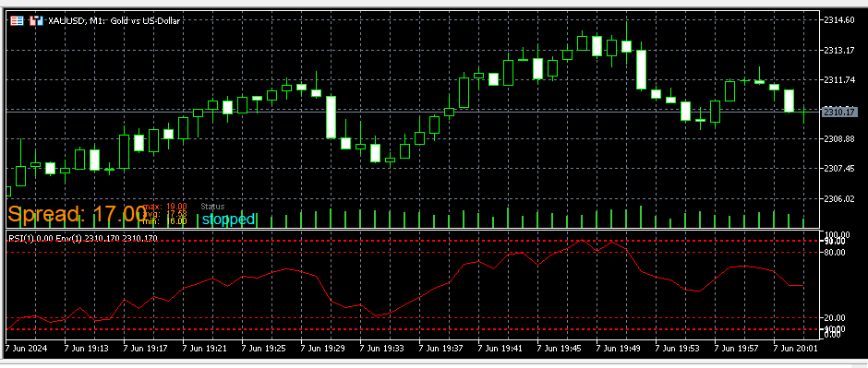Click the '7 Jun 19:13' time label
This screenshot has height=368, width=868.
pyautogui.click(x=86, y=349)
